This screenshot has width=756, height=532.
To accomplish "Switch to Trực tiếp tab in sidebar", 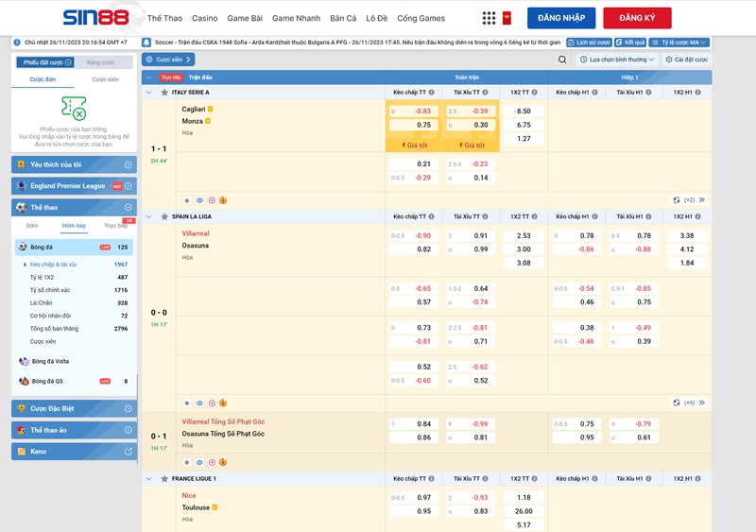I will point(115,225).
